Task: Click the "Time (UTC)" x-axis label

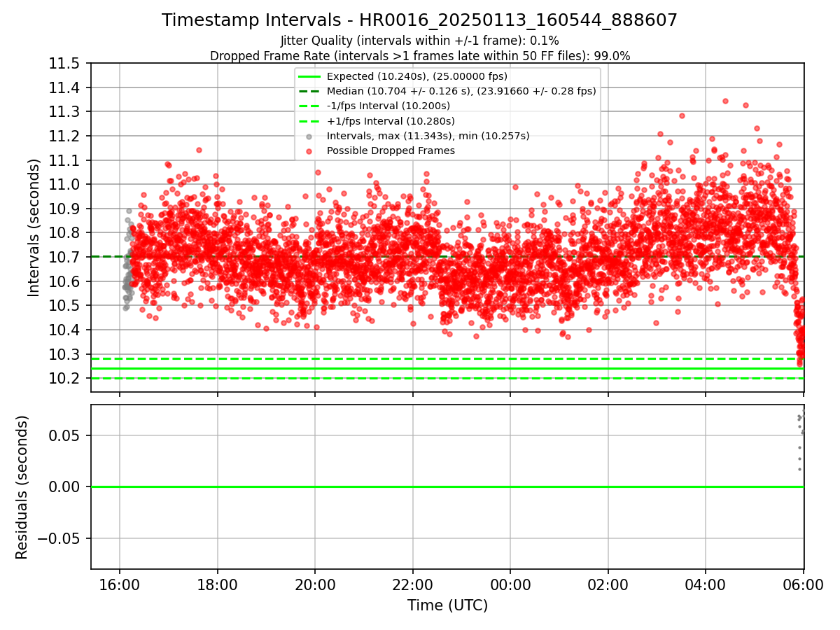Action: [x=447, y=605]
